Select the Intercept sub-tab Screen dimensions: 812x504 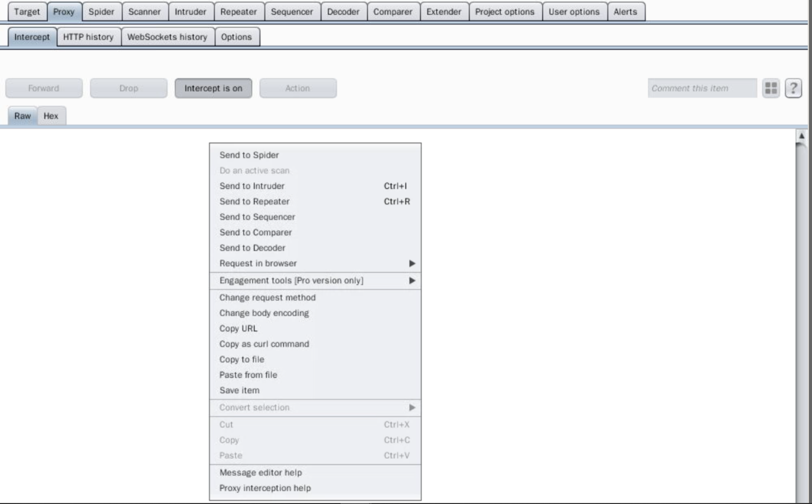coord(32,37)
